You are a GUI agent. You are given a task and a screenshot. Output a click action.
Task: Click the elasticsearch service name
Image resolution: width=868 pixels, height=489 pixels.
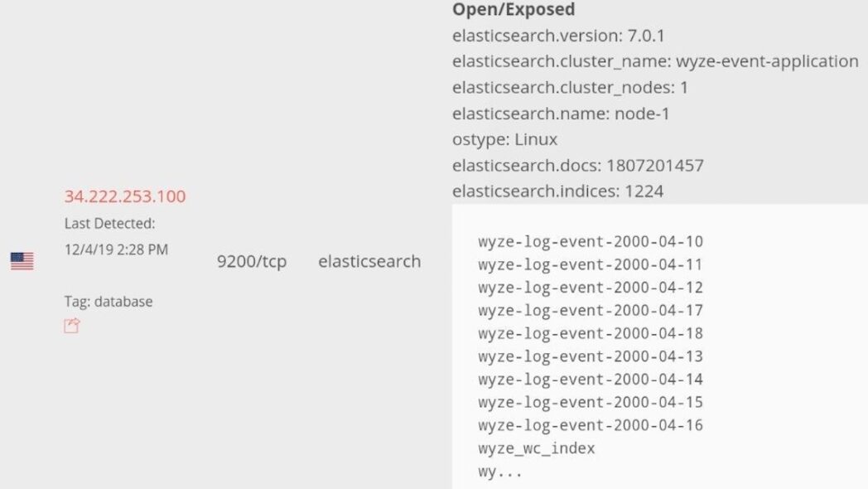click(369, 262)
